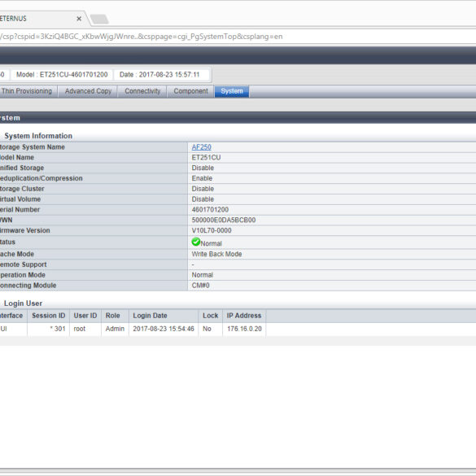Click the Lock column header
Screen dimensions: 476x476
(x=211, y=316)
